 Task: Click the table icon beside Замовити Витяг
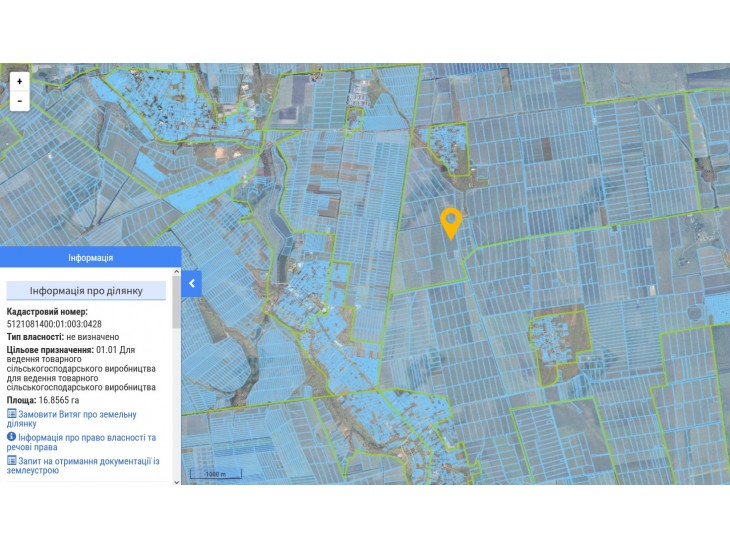[12, 413]
